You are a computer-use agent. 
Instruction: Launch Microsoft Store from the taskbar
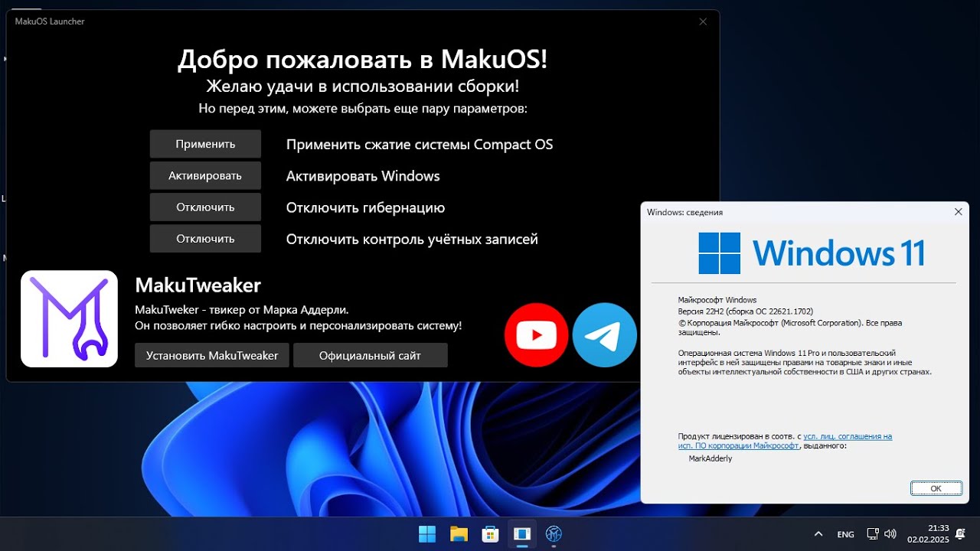490,534
